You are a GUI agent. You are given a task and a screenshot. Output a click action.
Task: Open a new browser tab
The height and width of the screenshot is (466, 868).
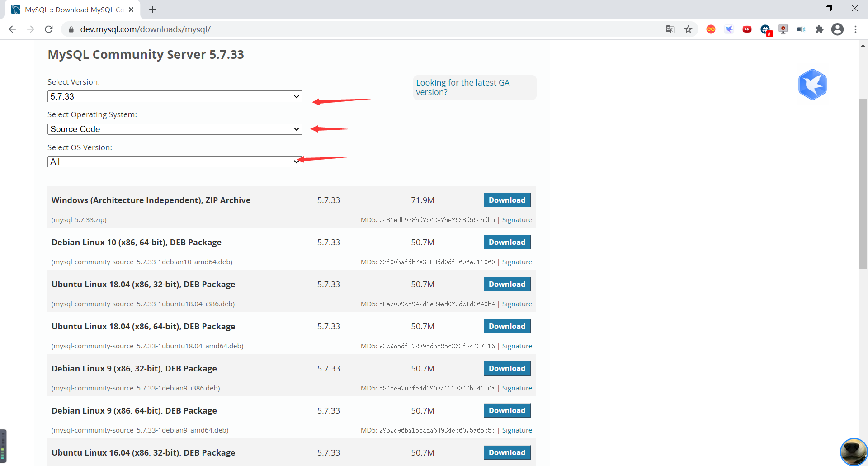tap(152, 10)
